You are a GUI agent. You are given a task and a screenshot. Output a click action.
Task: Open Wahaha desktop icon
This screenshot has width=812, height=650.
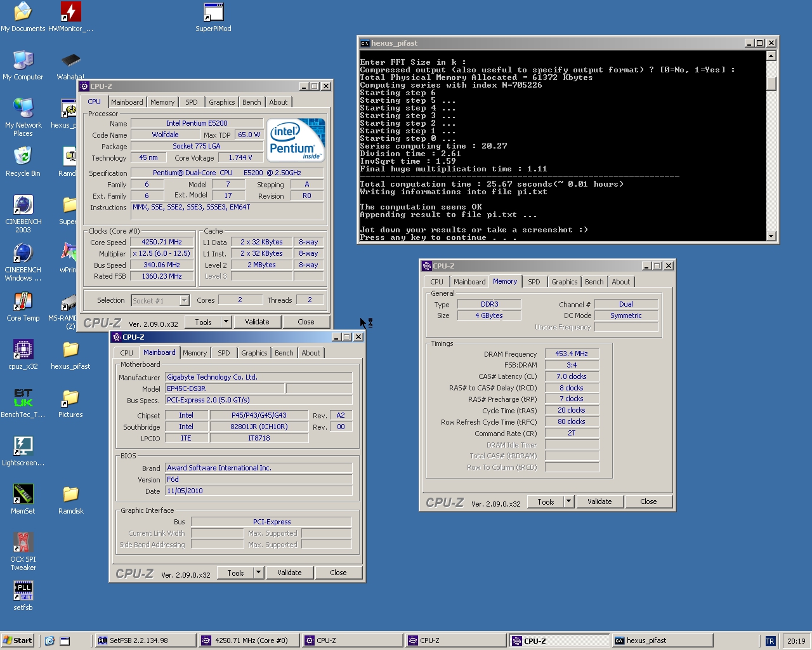click(70, 65)
